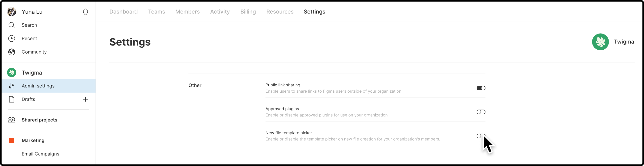Open the Dashboard tab
The width and height of the screenshot is (644, 166).
coord(123,12)
